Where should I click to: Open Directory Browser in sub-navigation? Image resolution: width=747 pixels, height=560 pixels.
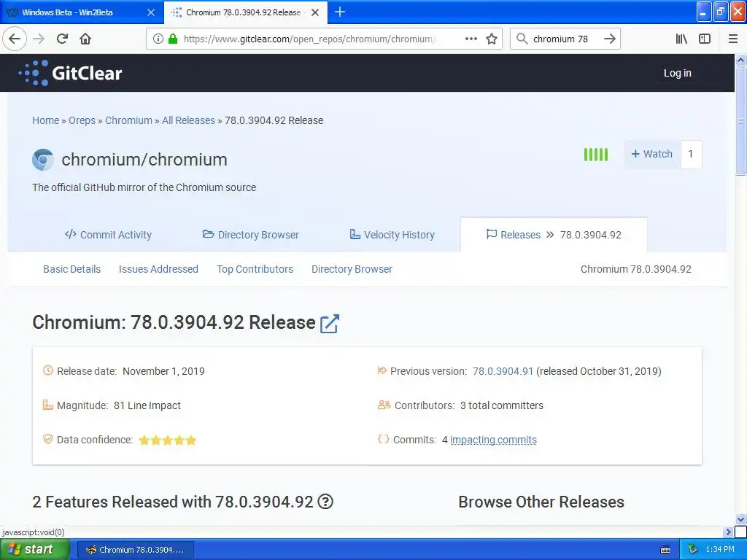tap(352, 269)
